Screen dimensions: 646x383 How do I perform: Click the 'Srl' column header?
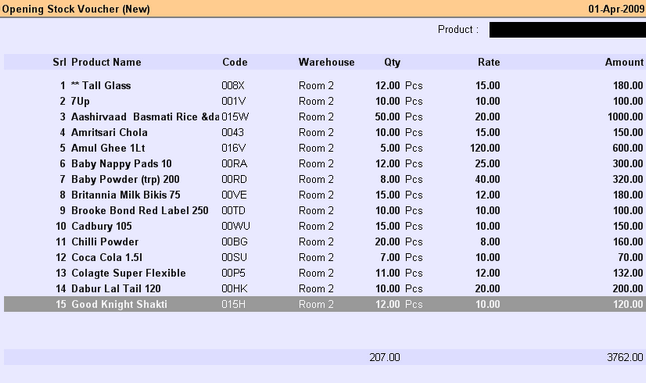click(59, 62)
